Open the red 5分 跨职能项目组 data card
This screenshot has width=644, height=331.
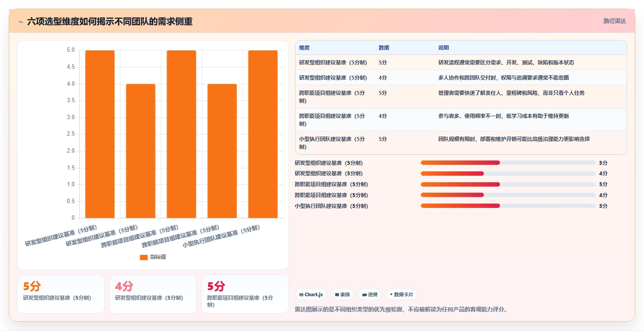click(245, 294)
